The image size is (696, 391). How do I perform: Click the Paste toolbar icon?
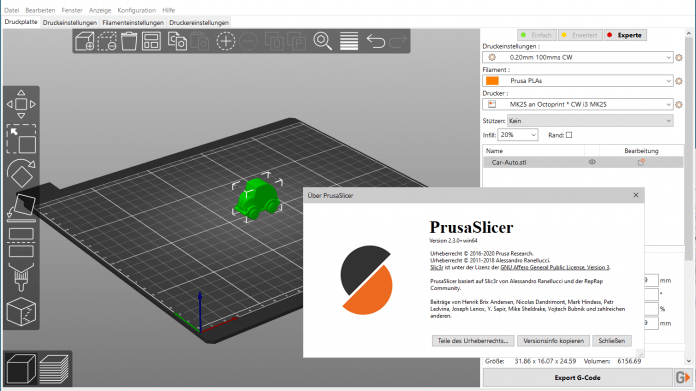tap(200, 42)
